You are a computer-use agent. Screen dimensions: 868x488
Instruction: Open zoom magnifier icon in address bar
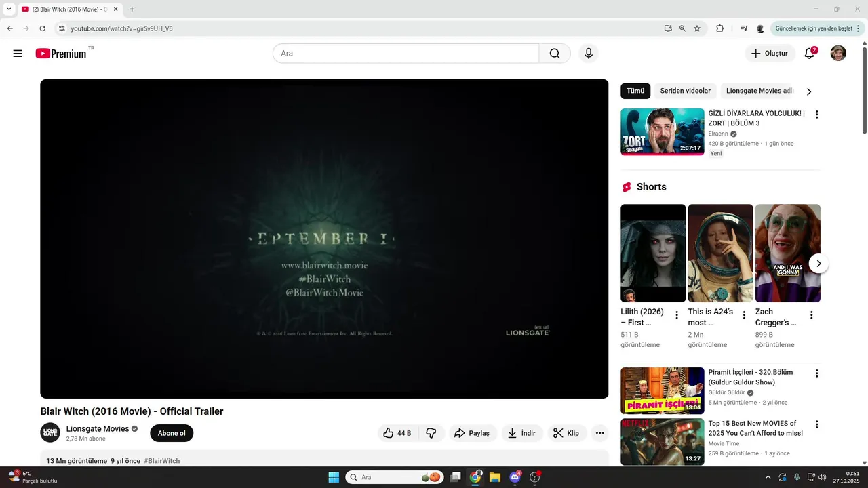pyautogui.click(x=682, y=28)
